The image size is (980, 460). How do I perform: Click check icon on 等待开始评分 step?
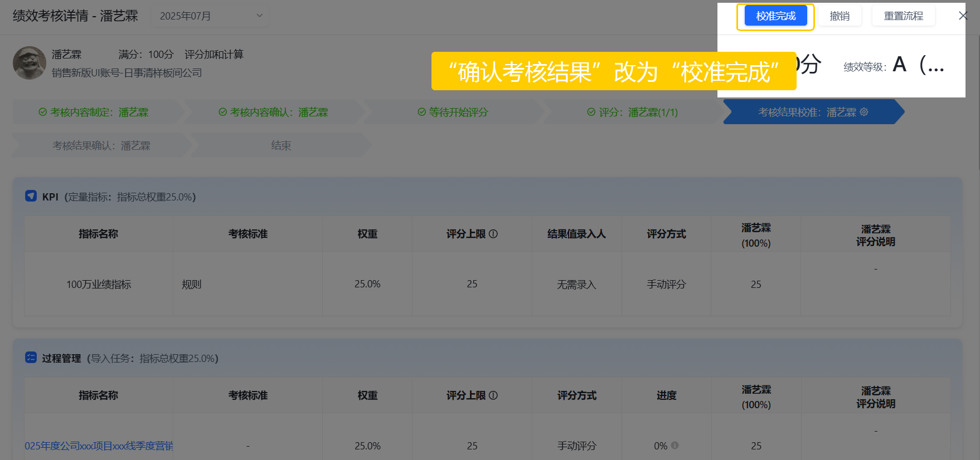point(421,112)
